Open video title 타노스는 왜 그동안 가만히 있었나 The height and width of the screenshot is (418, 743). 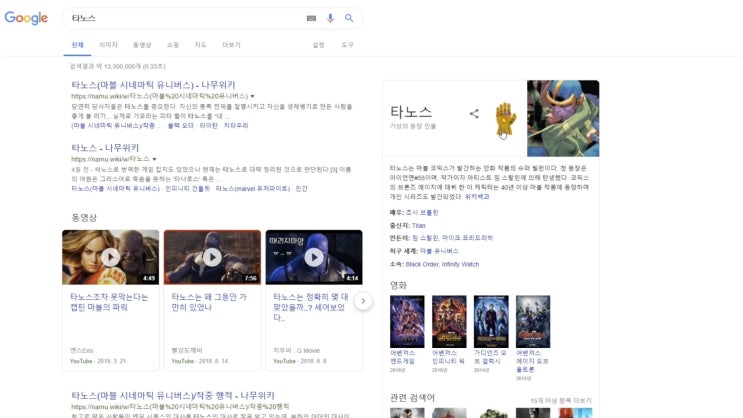pos(209,302)
